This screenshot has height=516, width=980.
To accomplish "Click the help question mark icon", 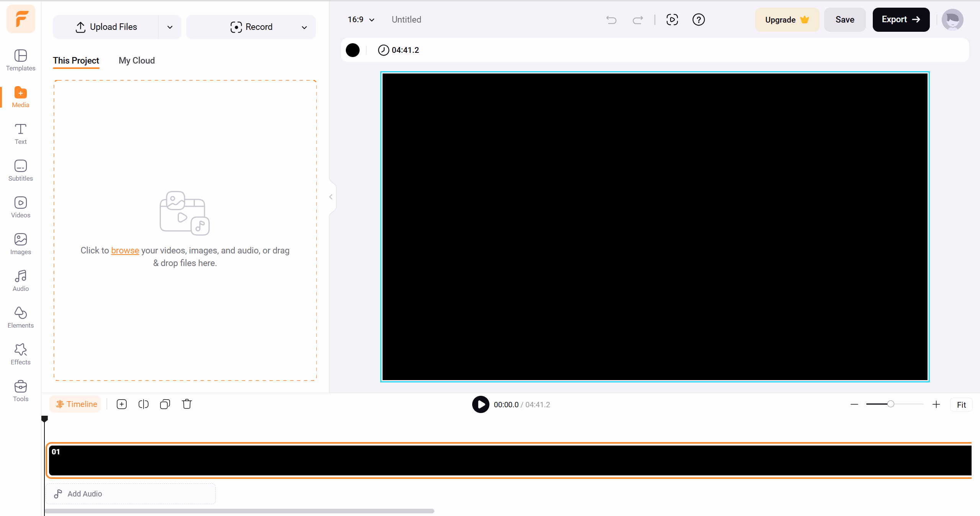I will click(699, 20).
